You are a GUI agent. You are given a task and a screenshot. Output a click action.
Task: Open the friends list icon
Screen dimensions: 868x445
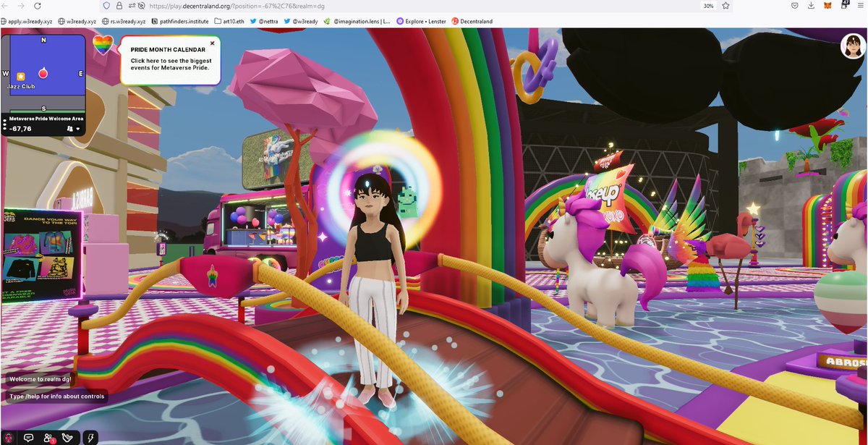[49, 437]
